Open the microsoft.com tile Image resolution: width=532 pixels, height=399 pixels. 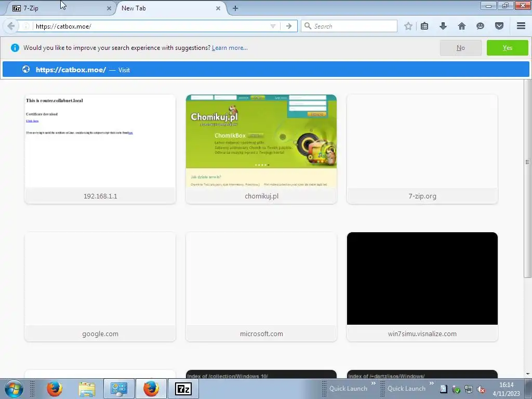pyautogui.click(x=261, y=287)
